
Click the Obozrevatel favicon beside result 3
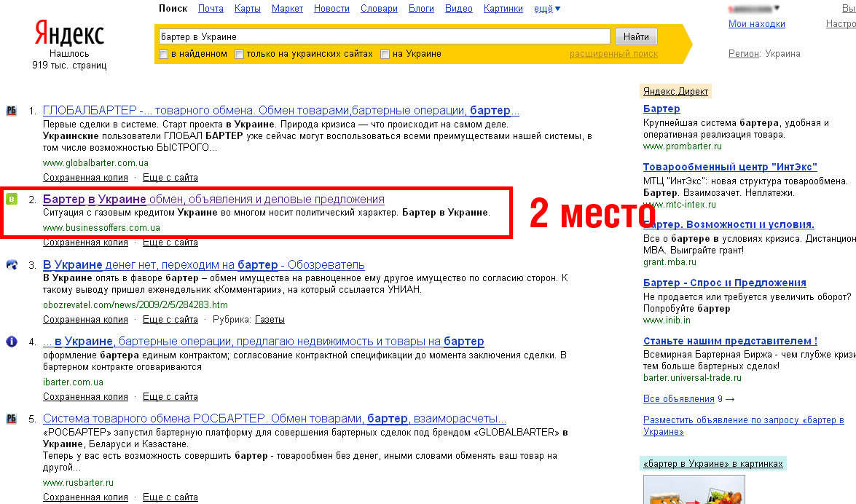12,265
